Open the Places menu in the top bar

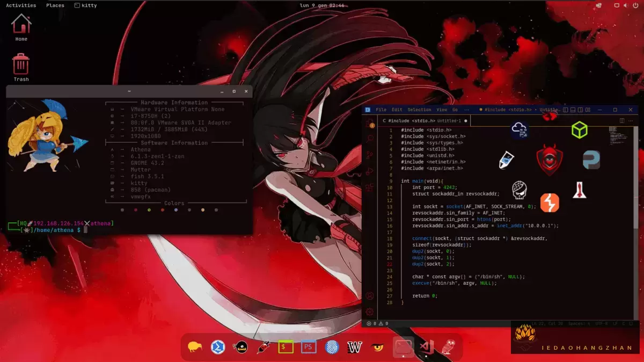click(55, 5)
